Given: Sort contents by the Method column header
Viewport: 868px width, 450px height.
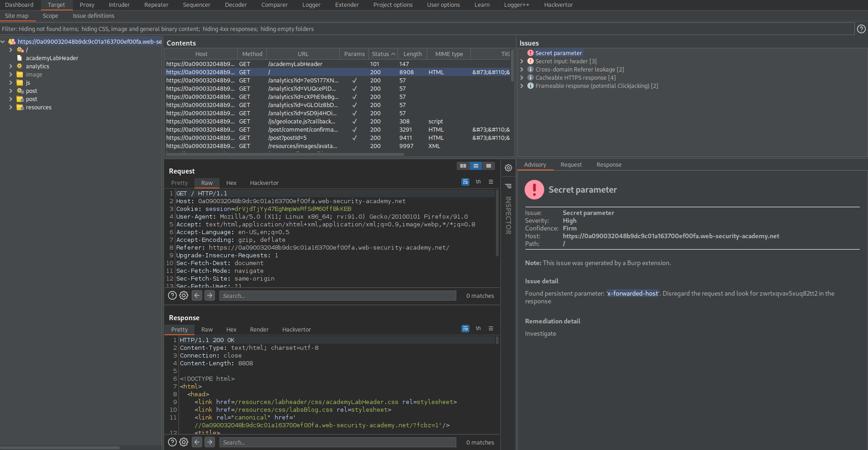Looking at the screenshot, I should click(252, 54).
